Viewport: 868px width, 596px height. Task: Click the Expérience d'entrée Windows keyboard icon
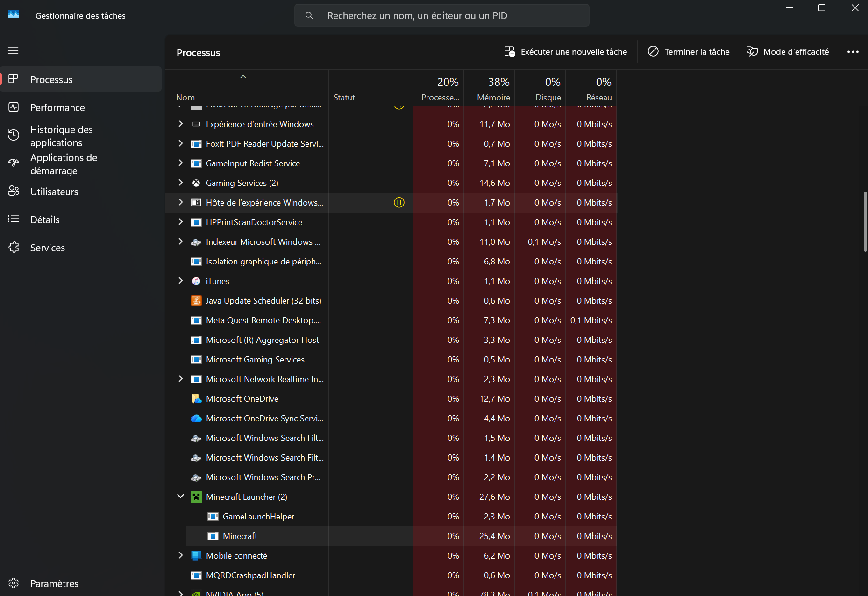click(196, 124)
